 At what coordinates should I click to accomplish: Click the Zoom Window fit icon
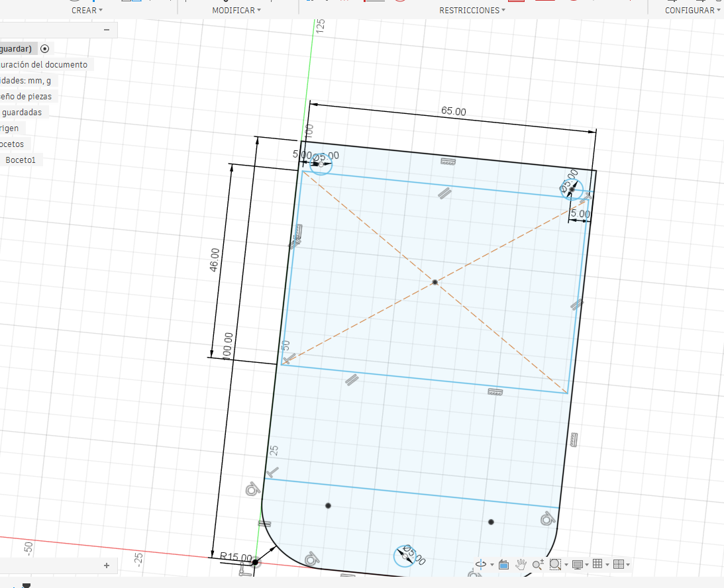(x=555, y=564)
